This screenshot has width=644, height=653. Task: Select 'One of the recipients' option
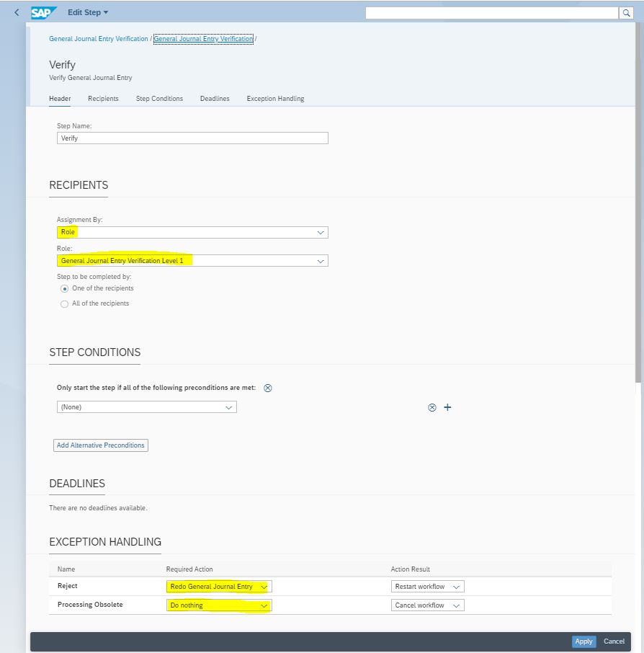pos(65,288)
